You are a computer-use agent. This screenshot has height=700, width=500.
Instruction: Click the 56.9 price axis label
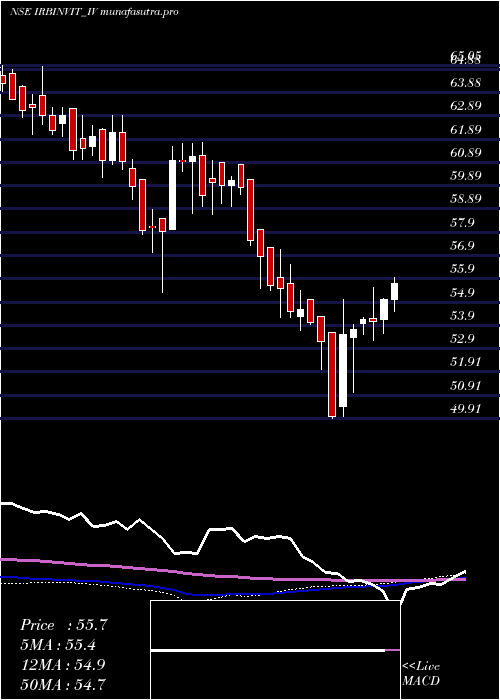(462, 246)
